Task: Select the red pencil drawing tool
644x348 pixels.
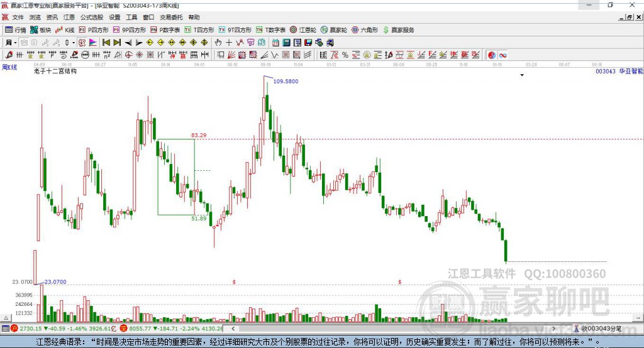Action: point(9,55)
